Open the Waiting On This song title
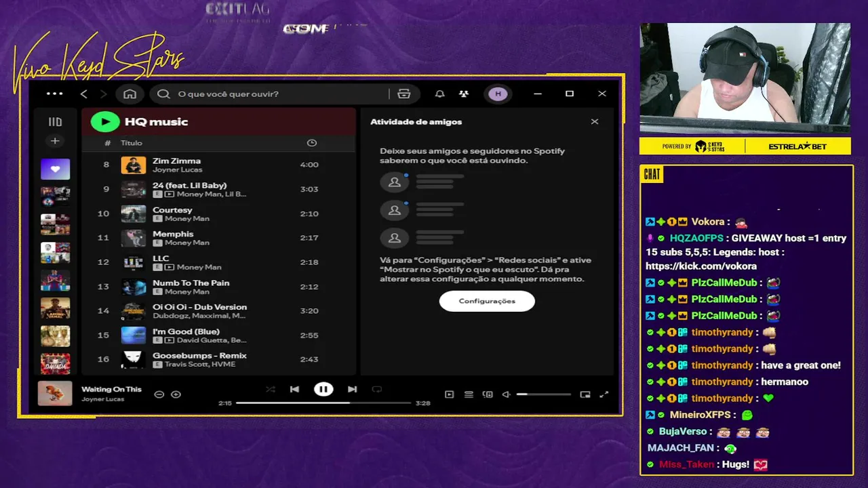This screenshot has height=488, width=868. (x=111, y=389)
